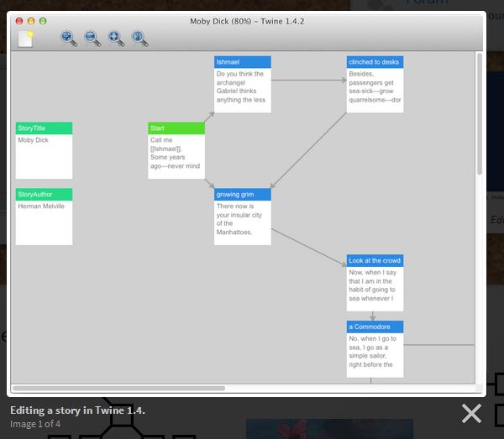Click the 'Herman Melville' text in StoryAuthor
The height and width of the screenshot is (439, 504).
(x=41, y=206)
